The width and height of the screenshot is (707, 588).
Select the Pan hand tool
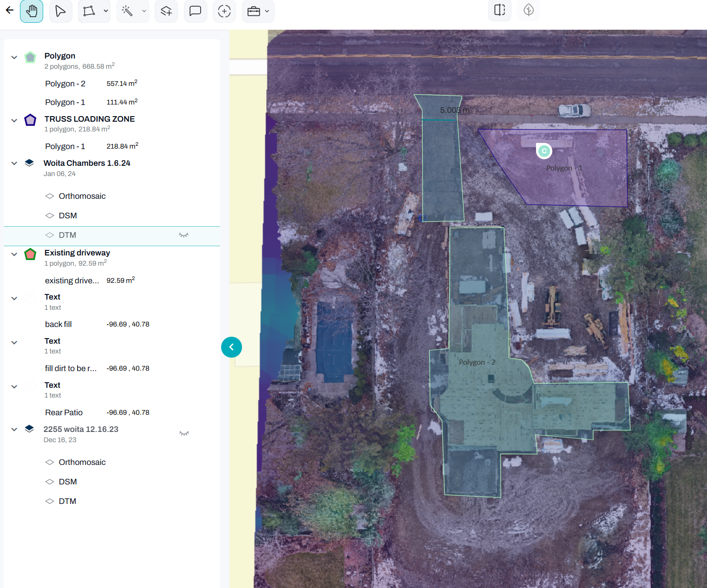[x=32, y=11]
